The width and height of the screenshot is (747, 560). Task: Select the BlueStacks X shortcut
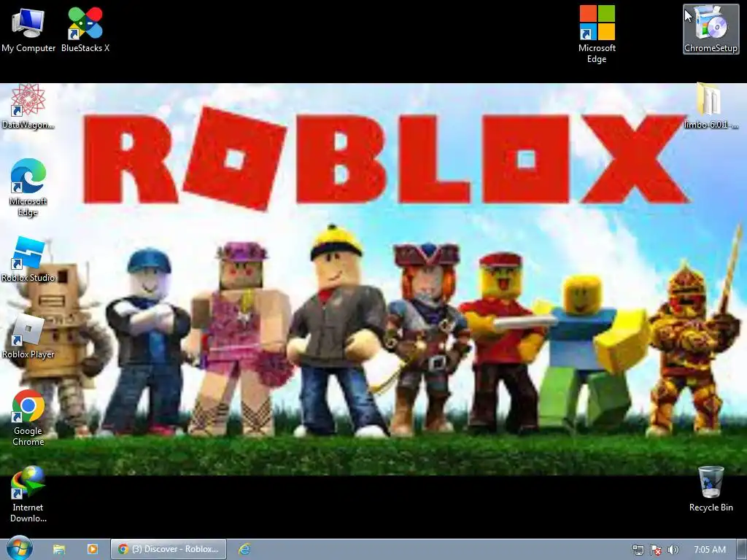(85, 29)
